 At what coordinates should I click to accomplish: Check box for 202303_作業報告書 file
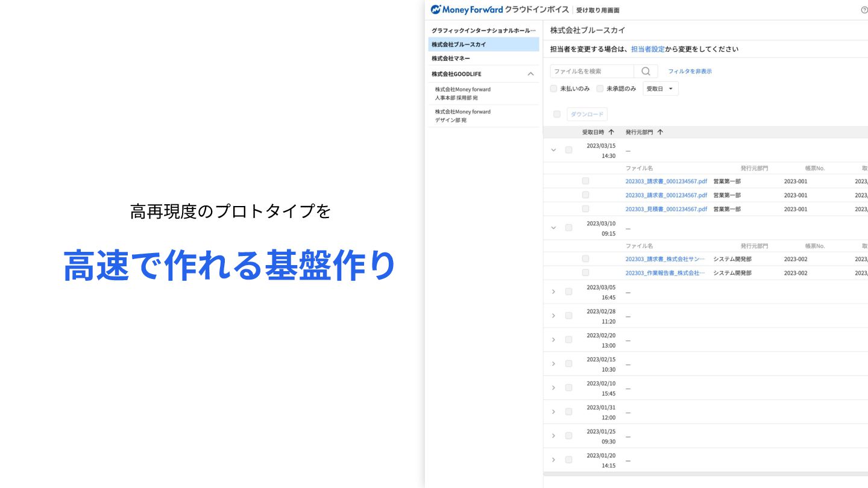click(x=585, y=272)
